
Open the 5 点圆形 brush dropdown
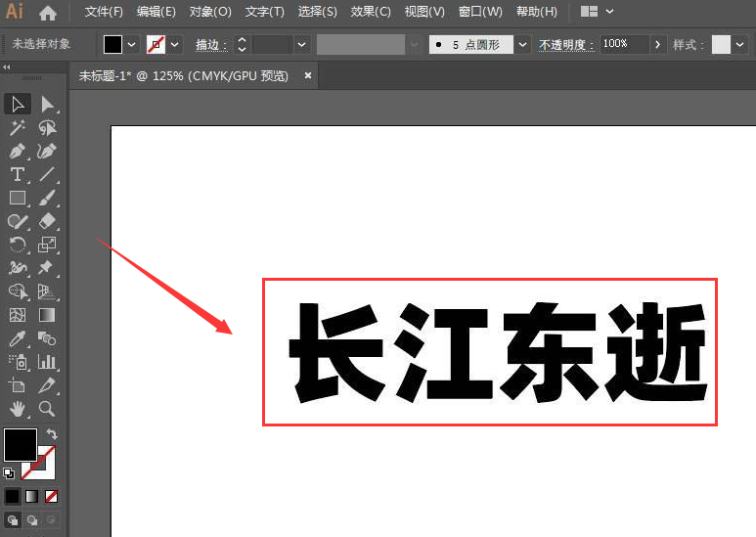click(523, 45)
